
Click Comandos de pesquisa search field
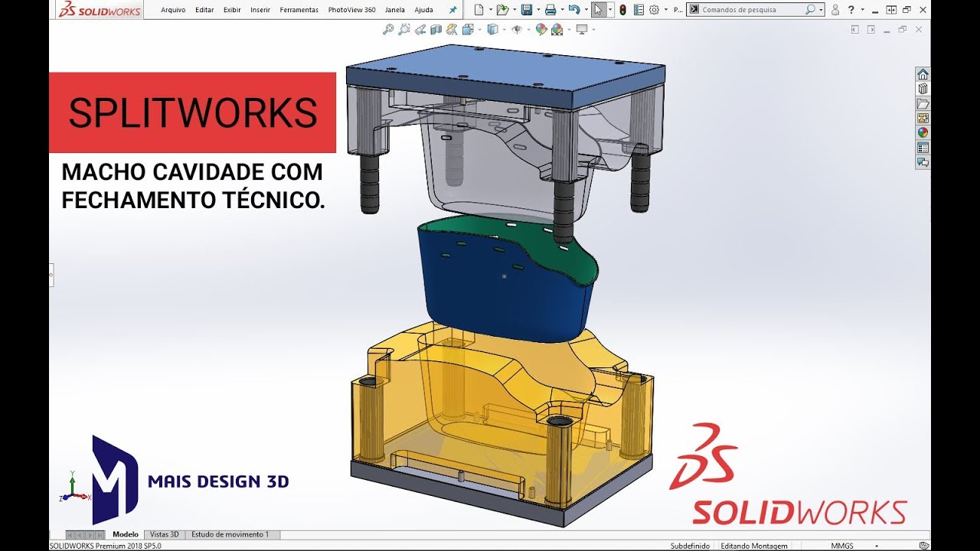755,10
